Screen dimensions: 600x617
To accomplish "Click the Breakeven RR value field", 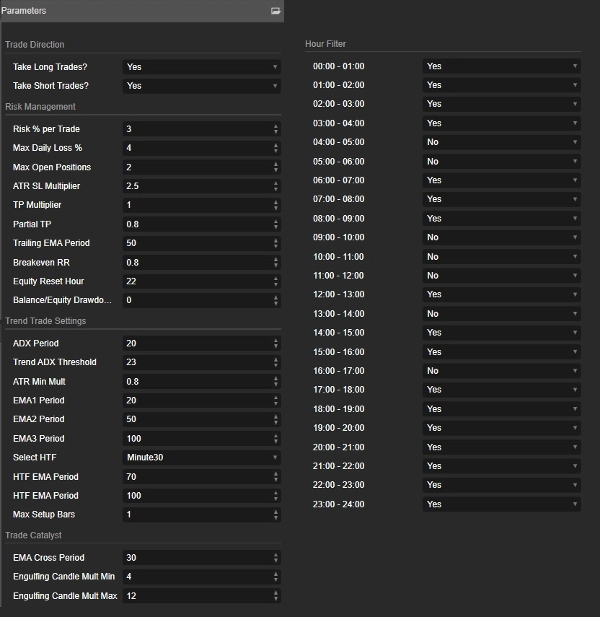I will 201,262.
